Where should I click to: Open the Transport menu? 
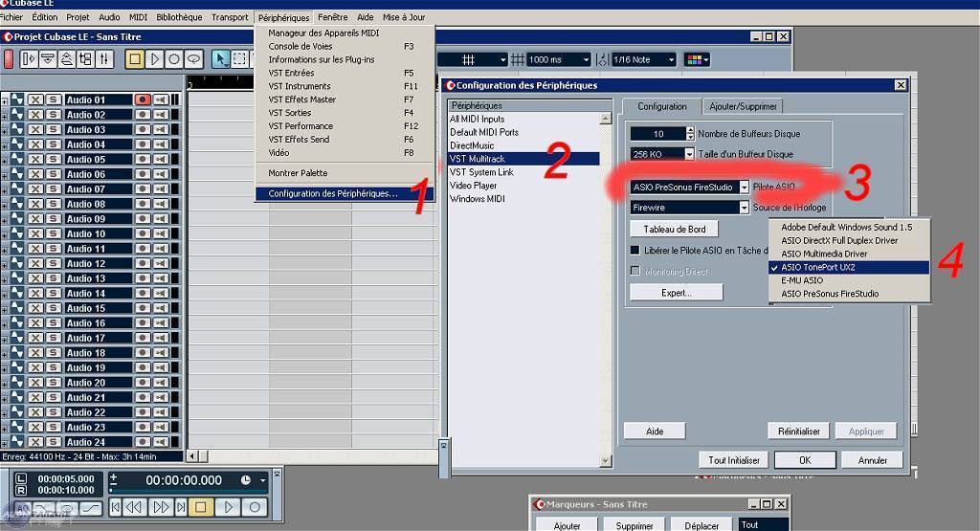tap(230, 17)
